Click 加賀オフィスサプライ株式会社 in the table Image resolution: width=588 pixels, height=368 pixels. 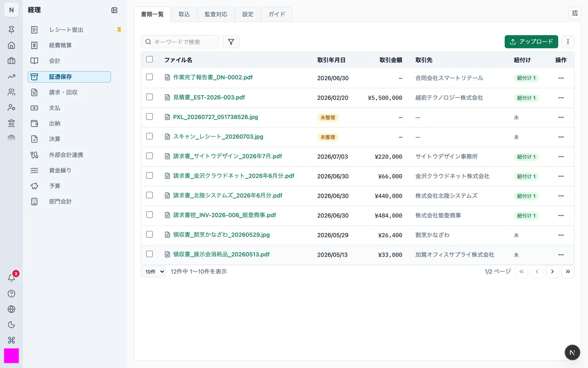tap(455, 255)
